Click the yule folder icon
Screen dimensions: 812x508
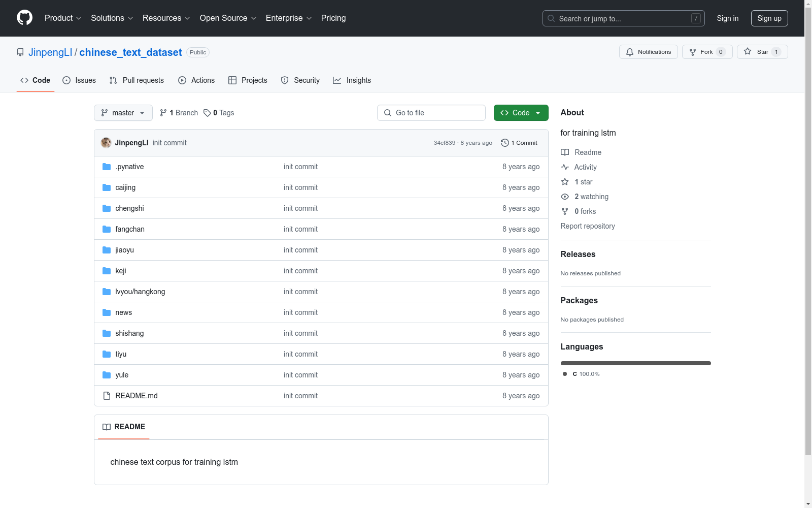[107, 375]
